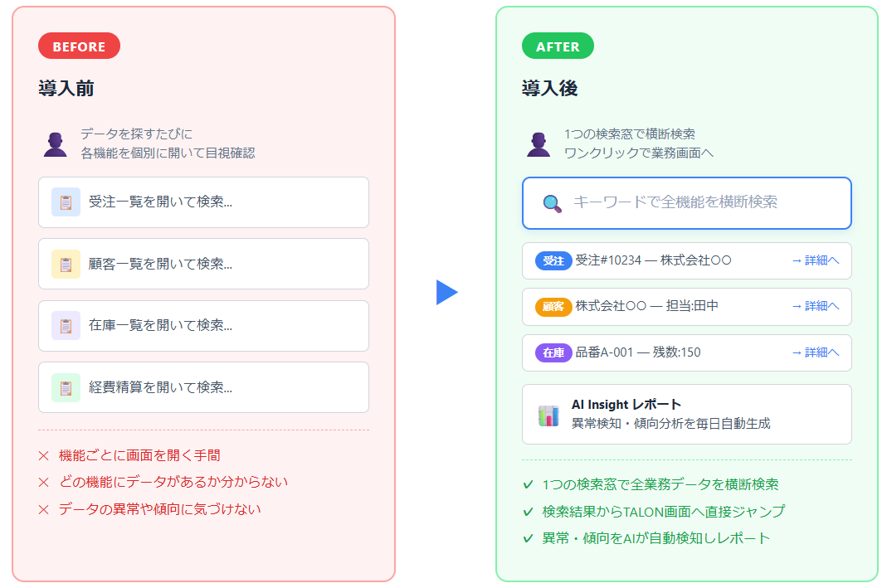Screen dimensions: 887x588
Task: Select the orange 顧客 tag badge
Action: coord(553,306)
